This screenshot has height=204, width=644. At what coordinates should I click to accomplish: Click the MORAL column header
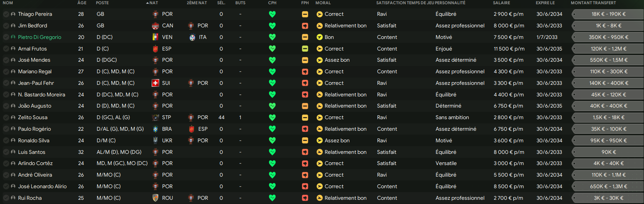pos(323,3)
